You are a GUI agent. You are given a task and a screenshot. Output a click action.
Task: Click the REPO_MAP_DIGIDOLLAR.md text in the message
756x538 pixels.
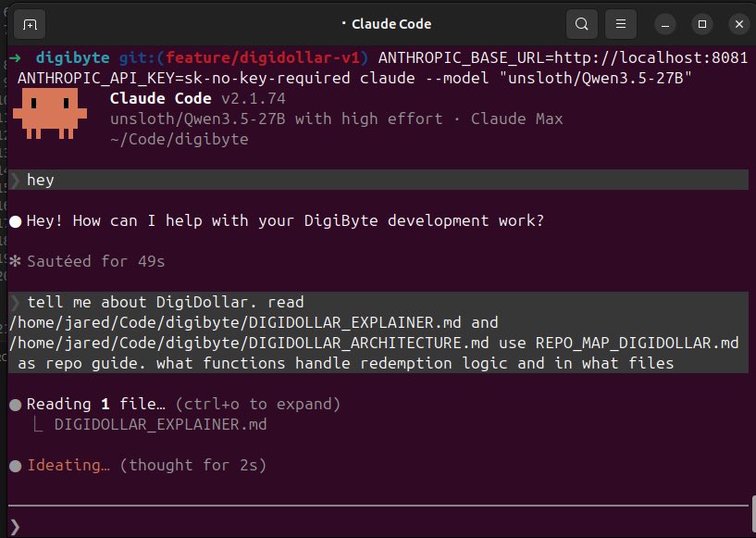[637, 343]
